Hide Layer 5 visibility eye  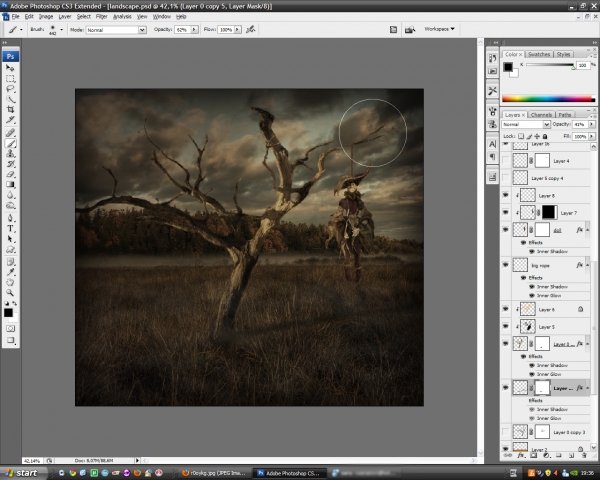[x=505, y=327]
